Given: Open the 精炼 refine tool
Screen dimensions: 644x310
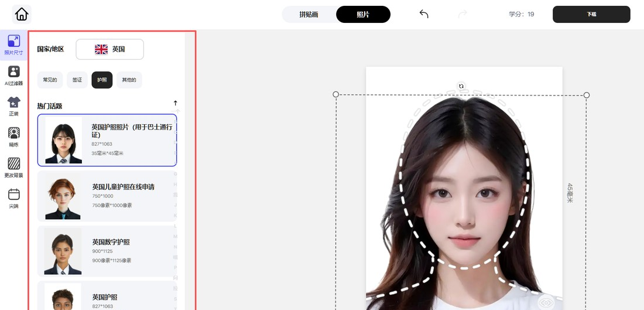Looking at the screenshot, I should [13, 137].
